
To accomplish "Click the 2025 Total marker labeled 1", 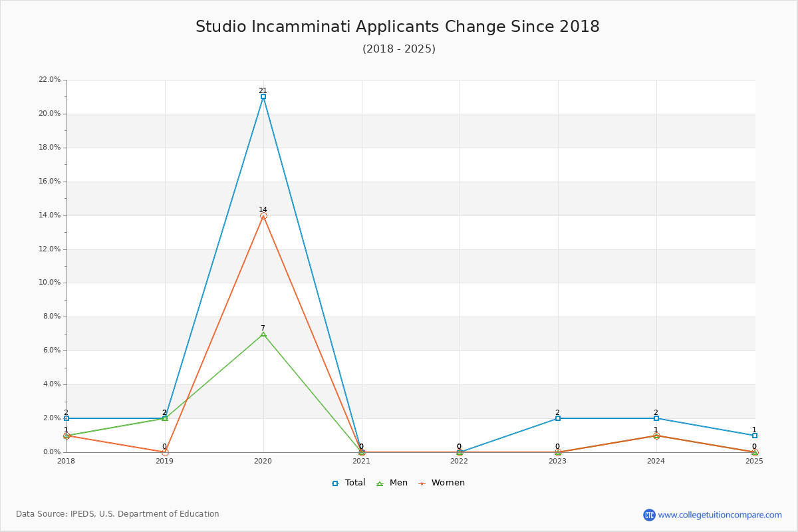I will click(x=755, y=436).
